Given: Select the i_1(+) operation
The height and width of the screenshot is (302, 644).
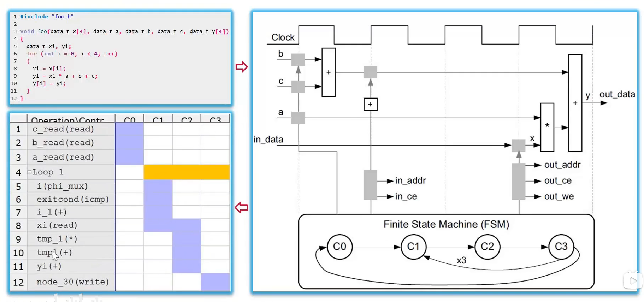Looking at the screenshot, I should point(52,212).
